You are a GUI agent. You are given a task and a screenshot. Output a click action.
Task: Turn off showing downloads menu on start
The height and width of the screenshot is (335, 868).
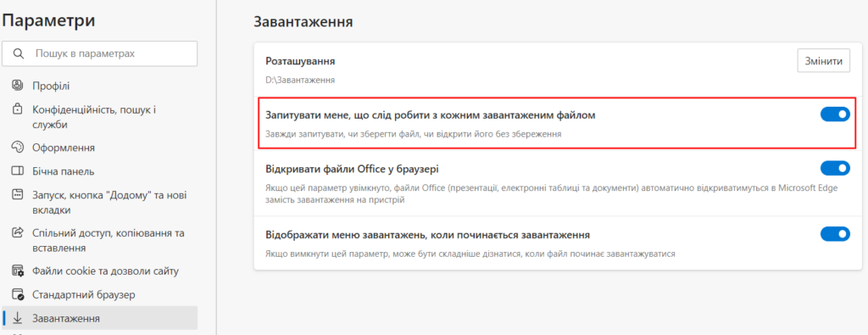tap(835, 234)
